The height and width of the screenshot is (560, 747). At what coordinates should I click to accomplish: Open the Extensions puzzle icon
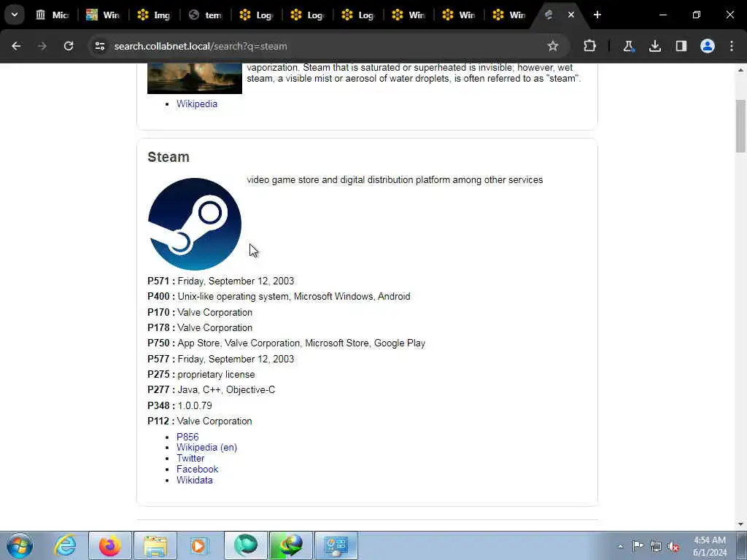tap(589, 46)
